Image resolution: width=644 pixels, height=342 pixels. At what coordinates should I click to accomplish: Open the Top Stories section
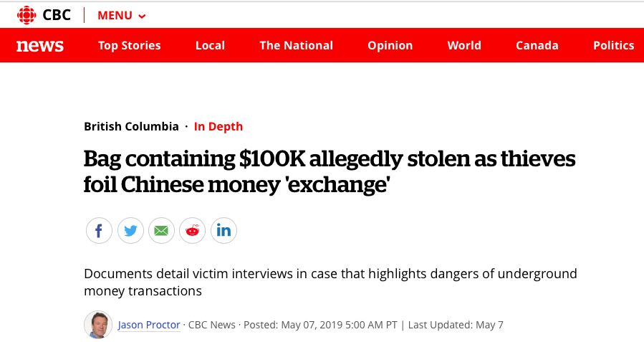click(x=130, y=45)
